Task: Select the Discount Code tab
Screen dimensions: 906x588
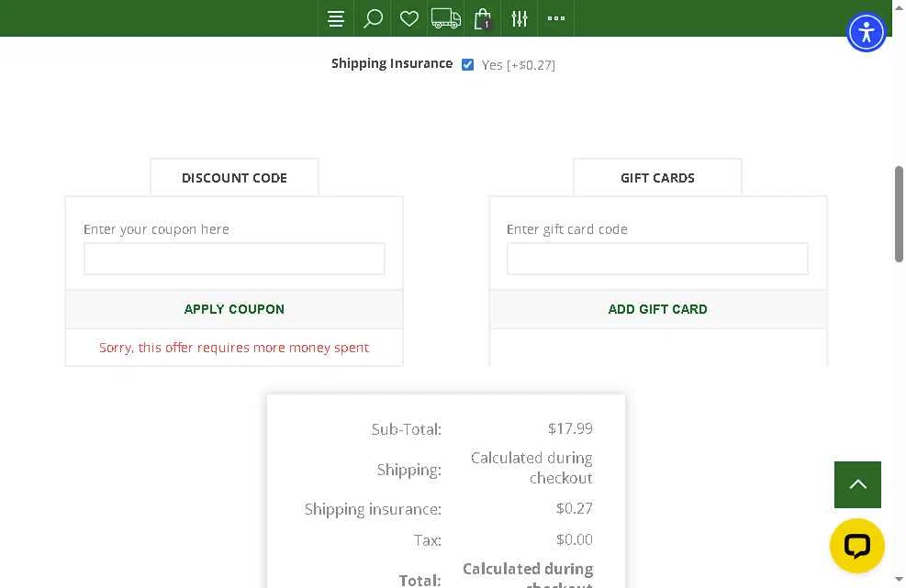Action: tap(234, 178)
